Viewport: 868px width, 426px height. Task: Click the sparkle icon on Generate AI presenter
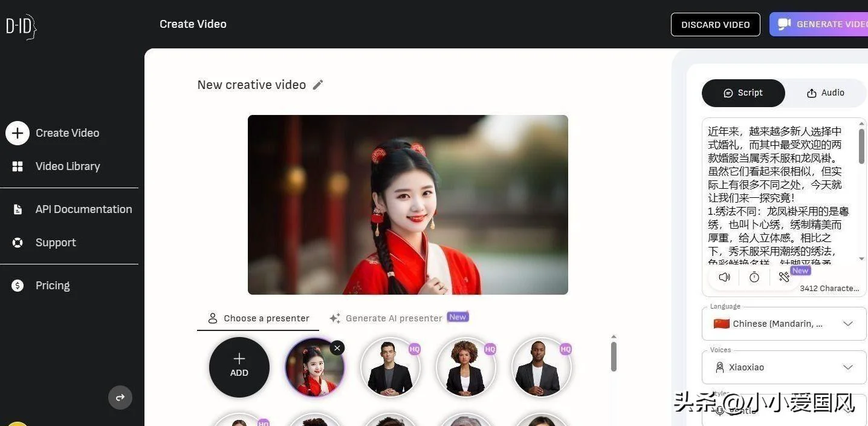(335, 318)
